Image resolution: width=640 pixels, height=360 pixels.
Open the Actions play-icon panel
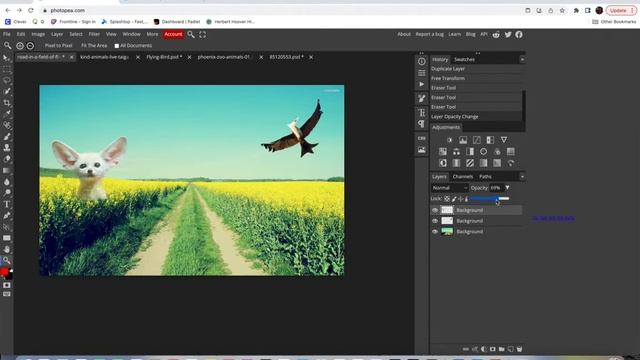(x=421, y=84)
